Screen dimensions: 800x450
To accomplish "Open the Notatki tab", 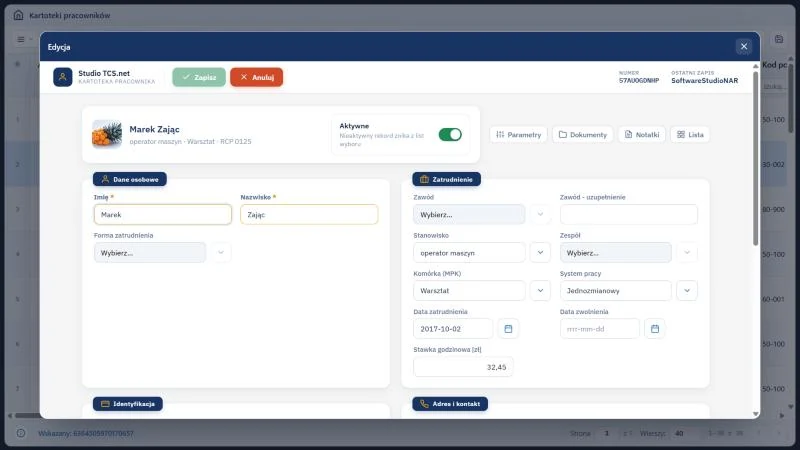I will pyautogui.click(x=642, y=135).
